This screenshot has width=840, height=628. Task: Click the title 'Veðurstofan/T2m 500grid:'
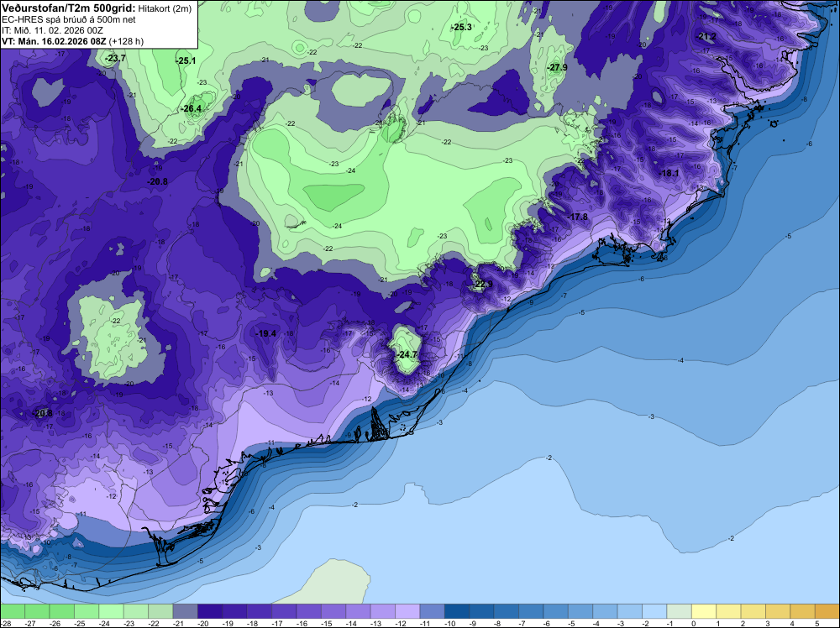67,8
